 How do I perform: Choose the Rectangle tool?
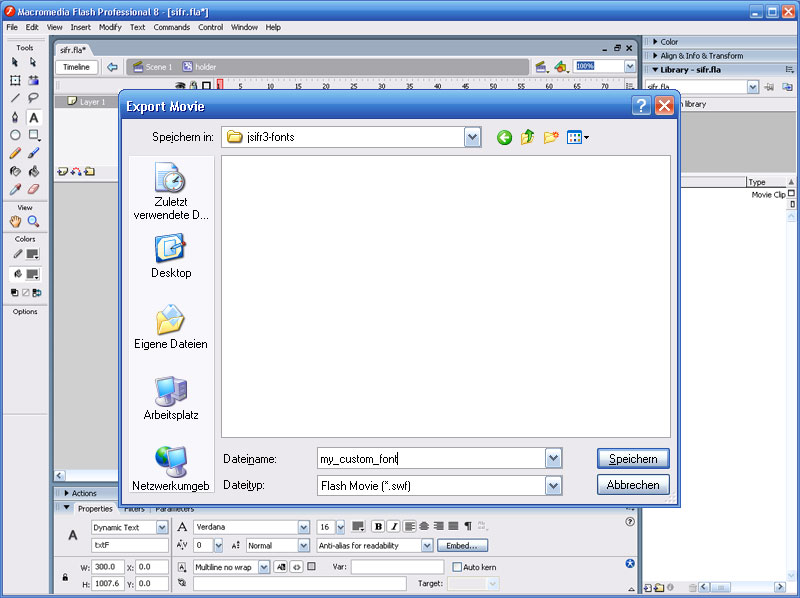[x=33, y=135]
